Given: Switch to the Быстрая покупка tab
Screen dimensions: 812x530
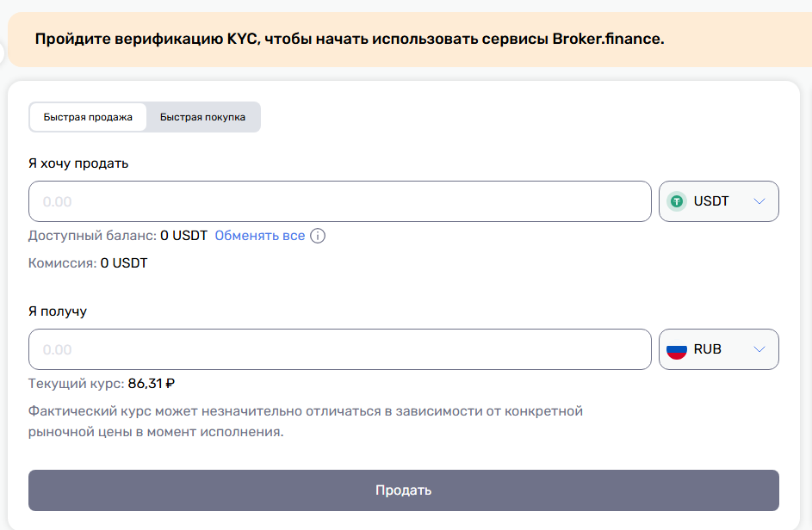Looking at the screenshot, I should click(202, 117).
